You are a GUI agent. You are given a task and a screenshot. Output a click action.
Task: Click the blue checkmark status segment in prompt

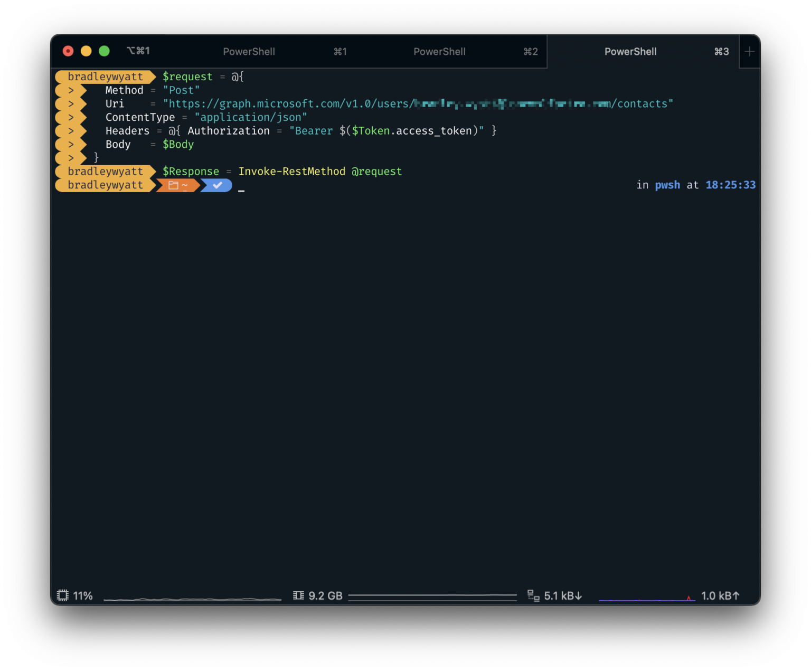tap(217, 185)
